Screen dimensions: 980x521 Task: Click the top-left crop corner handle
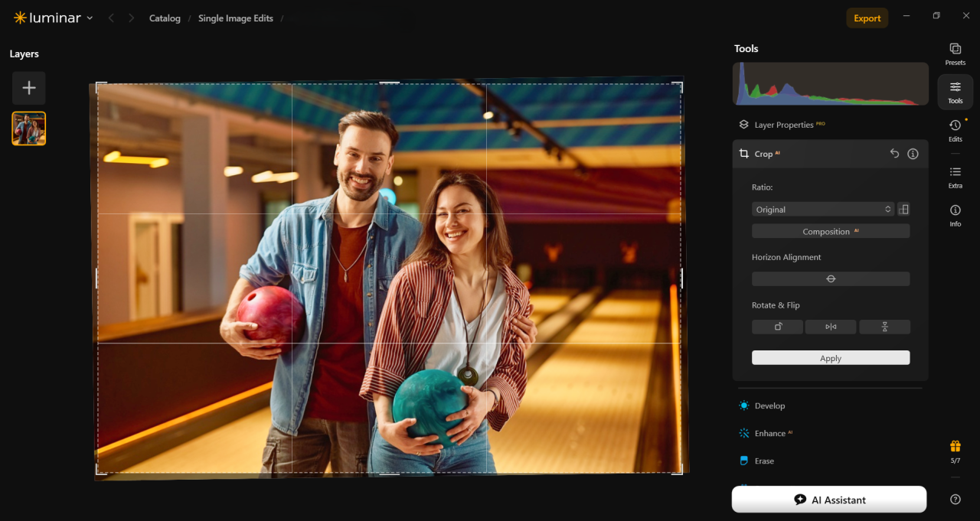coord(100,86)
